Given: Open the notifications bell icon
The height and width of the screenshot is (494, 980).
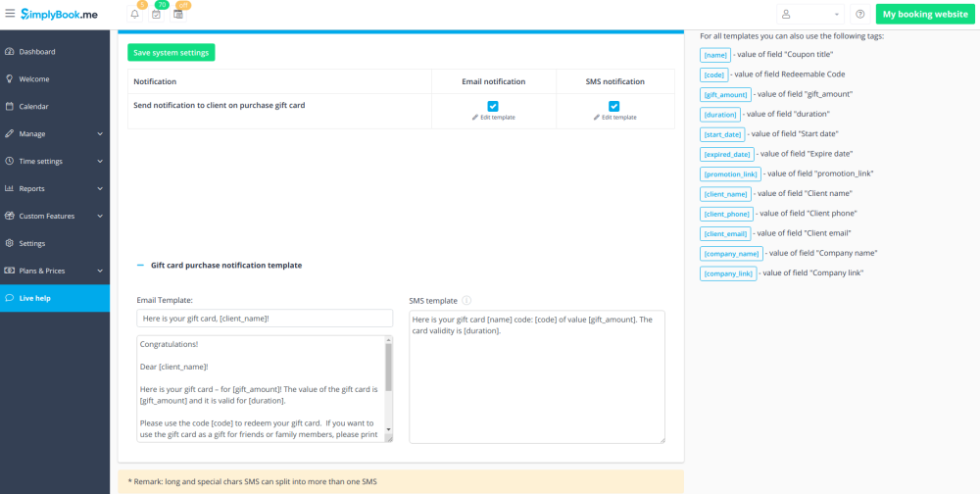Looking at the screenshot, I should click(x=134, y=15).
